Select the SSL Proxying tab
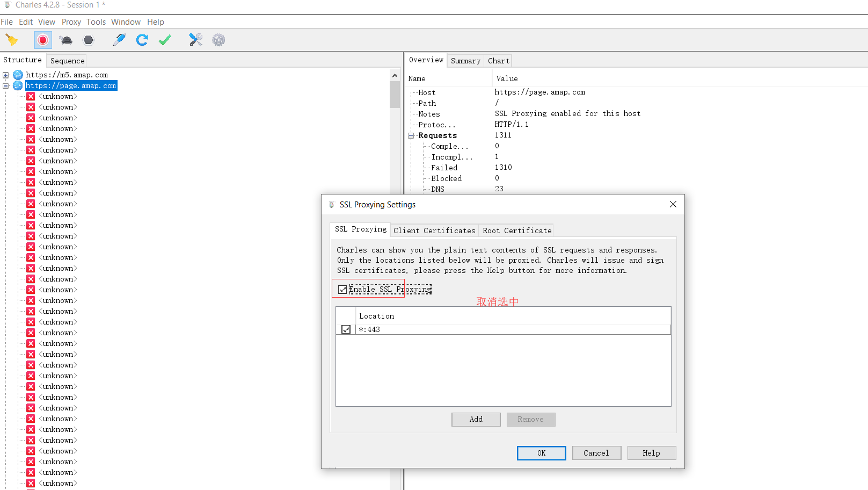The width and height of the screenshot is (868, 490). [361, 229]
